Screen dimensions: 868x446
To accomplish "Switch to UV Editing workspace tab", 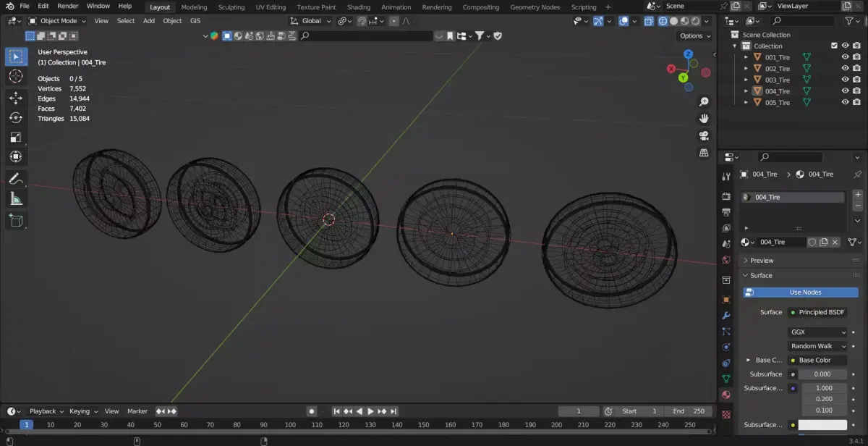I will pos(271,7).
